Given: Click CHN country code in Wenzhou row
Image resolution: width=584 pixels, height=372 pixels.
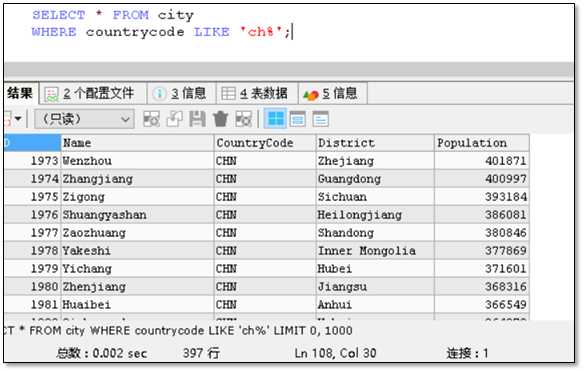Looking at the screenshot, I should pyautogui.click(x=265, y=161).
